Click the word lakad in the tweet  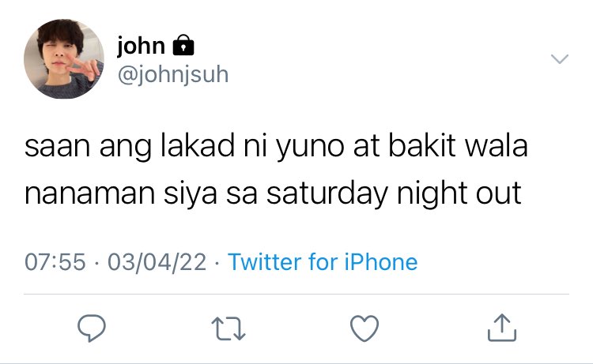tap(198, 145)
